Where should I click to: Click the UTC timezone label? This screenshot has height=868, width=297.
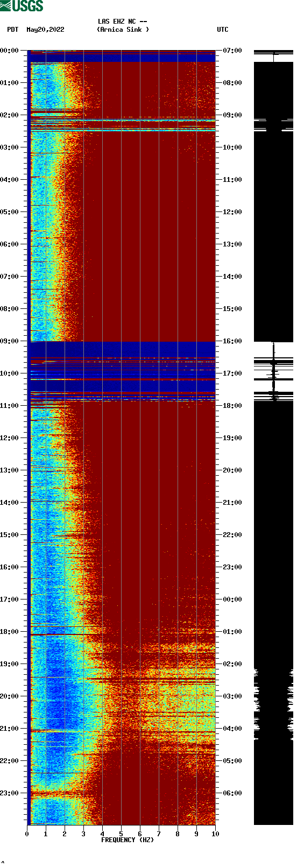(x=223, y=30)
